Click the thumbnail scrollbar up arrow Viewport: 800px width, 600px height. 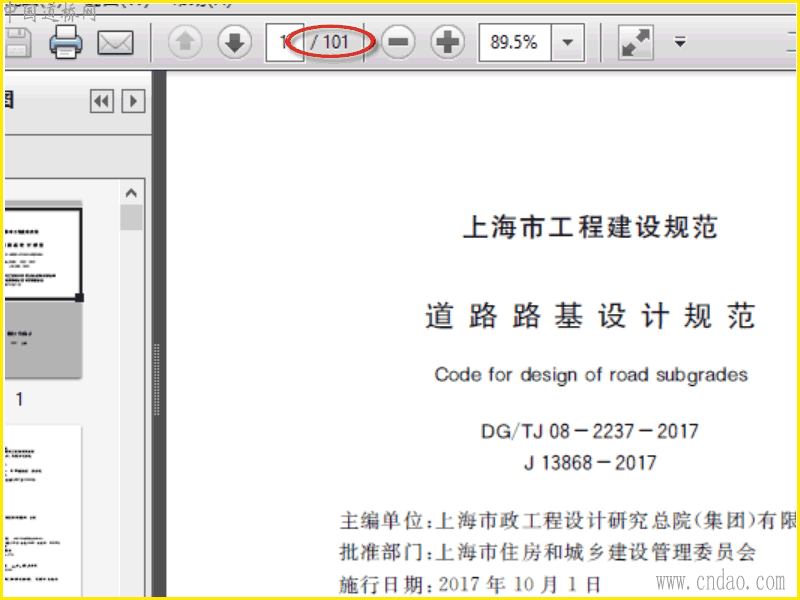click(131, 193)
